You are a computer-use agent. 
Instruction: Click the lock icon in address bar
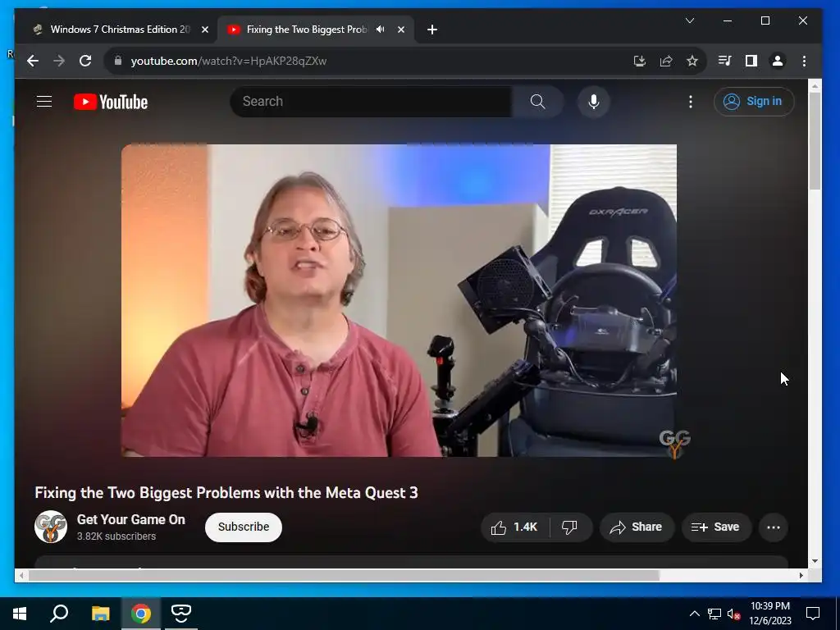118,61
